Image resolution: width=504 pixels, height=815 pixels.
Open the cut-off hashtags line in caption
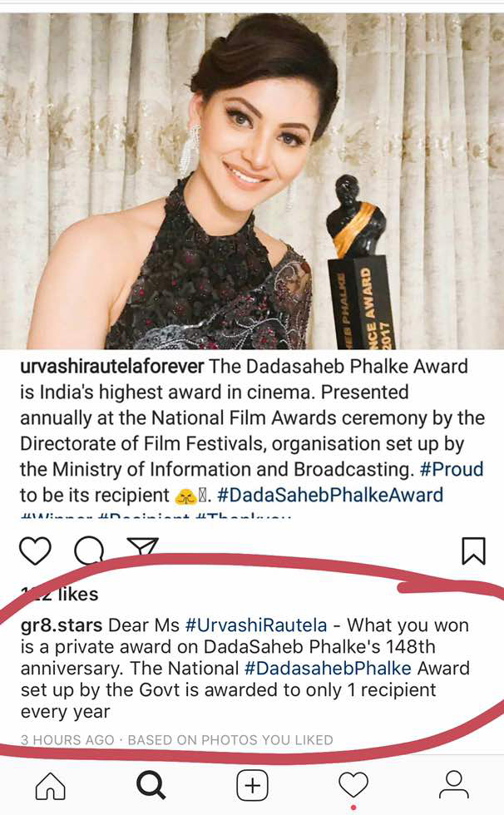[156, 515]
